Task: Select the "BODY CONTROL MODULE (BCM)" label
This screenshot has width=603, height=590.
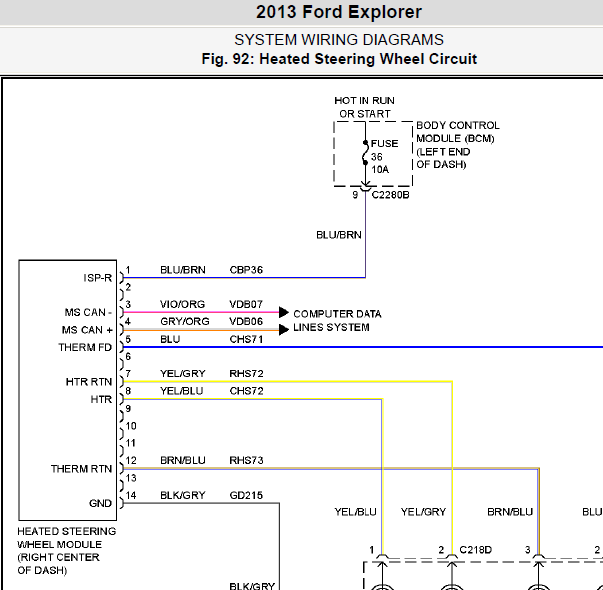Action: (458, 132)
